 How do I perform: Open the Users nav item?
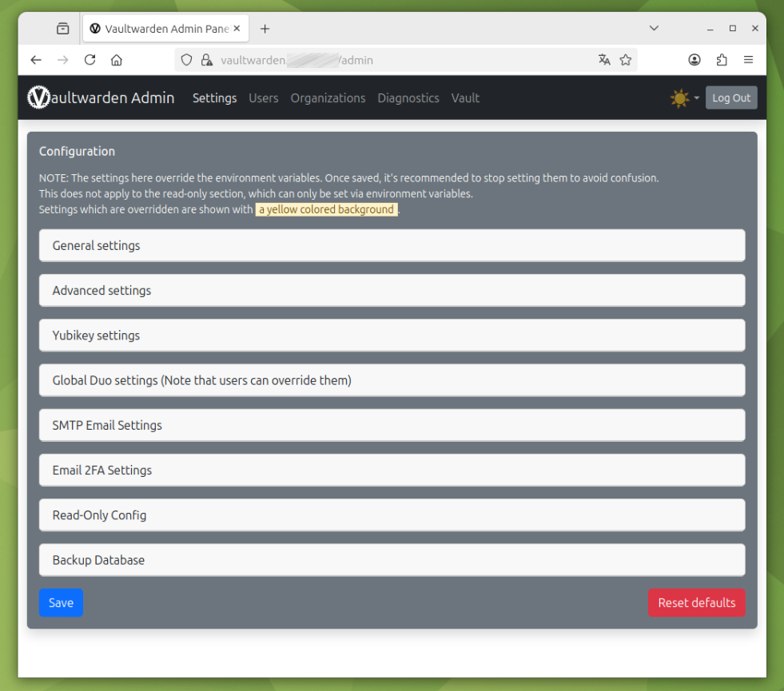pos(264,98)
